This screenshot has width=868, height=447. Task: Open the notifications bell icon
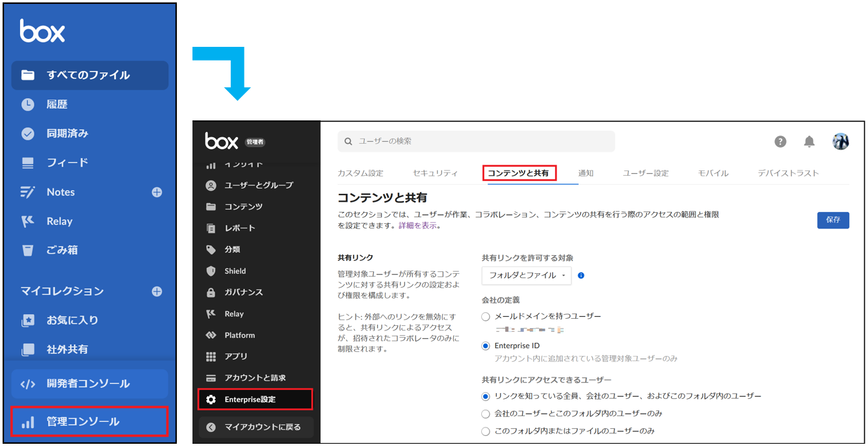809,141
